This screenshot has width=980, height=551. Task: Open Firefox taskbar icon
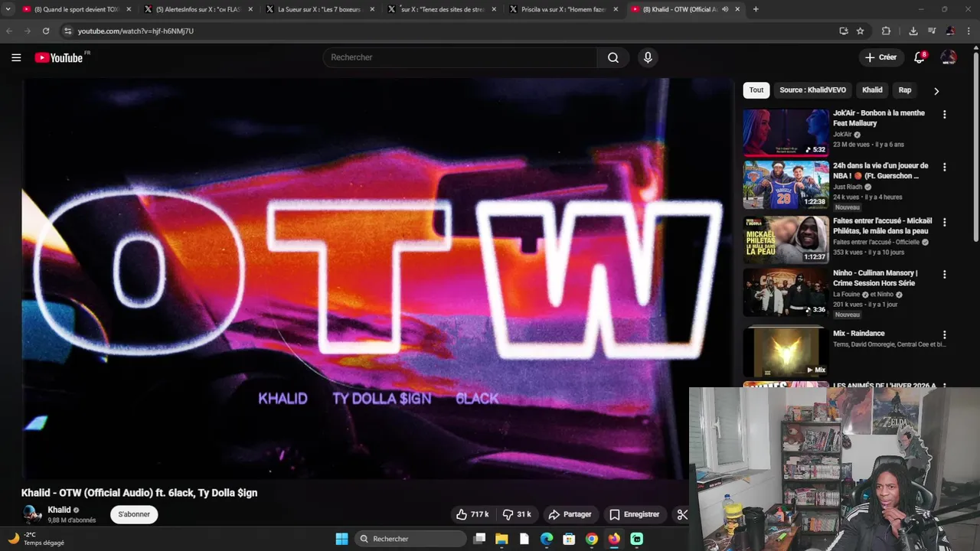point(614,539)
